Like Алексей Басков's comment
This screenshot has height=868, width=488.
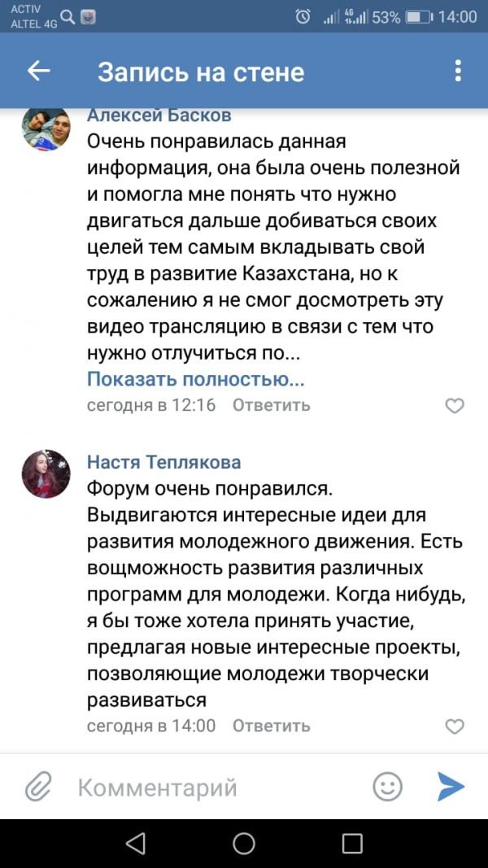pyautogui.click(x=455, y=405)
